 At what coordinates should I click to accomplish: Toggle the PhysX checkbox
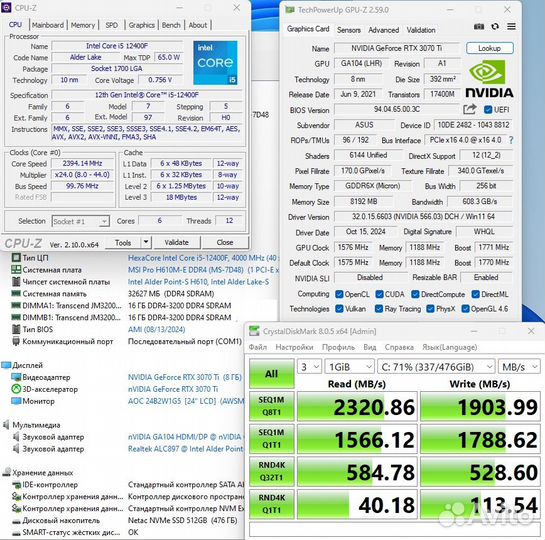point(430,309)
